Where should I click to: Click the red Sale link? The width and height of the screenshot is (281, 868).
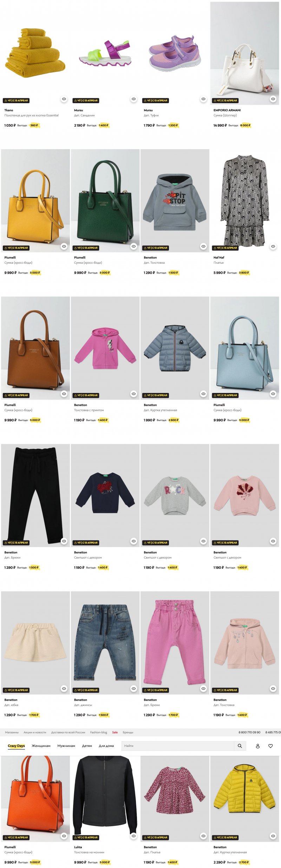(x=115, y=732)
